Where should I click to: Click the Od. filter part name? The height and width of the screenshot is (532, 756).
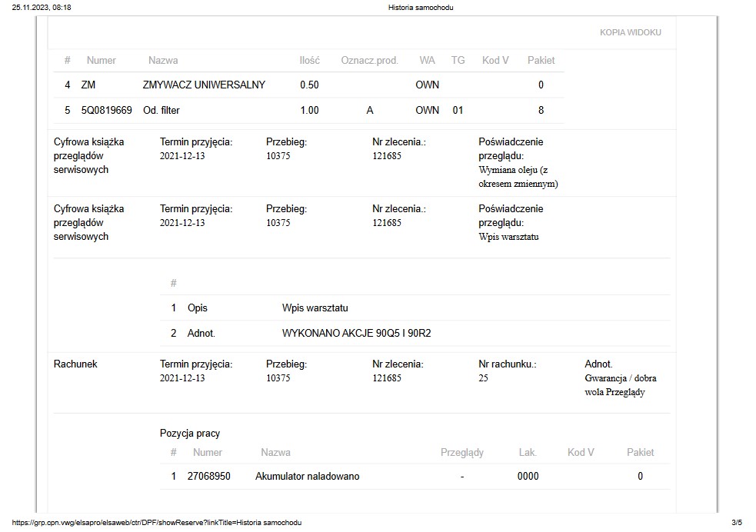[x=161, y=111]
